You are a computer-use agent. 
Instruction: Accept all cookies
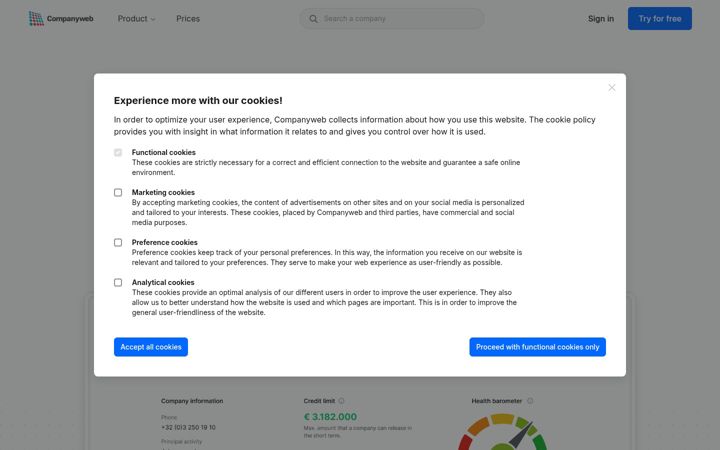click(151, 347)
